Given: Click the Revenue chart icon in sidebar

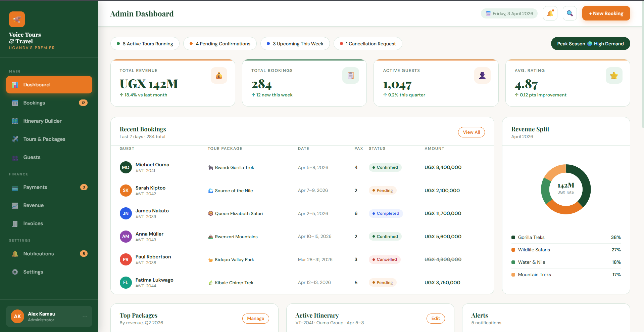Looking at the screenshot, I should (x=15, y=205).
